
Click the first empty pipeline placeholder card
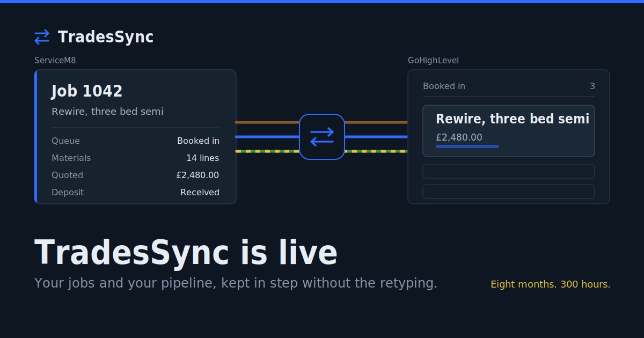click(x=509, y=171)
